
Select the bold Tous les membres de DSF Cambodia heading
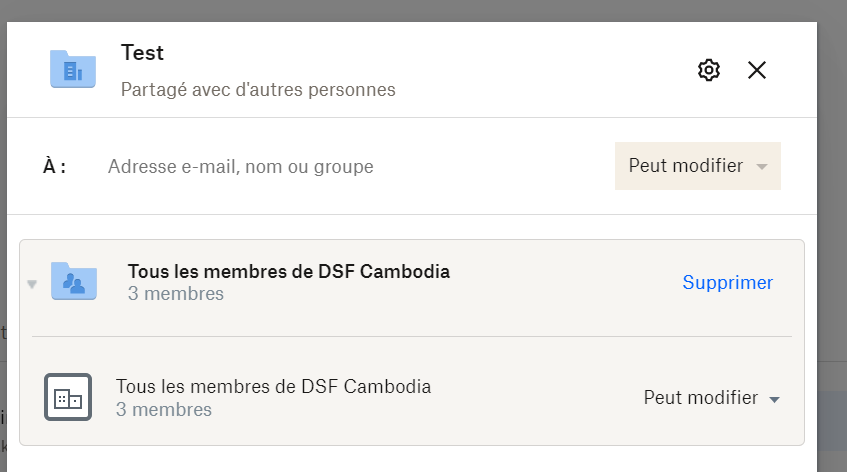(288, 271)
